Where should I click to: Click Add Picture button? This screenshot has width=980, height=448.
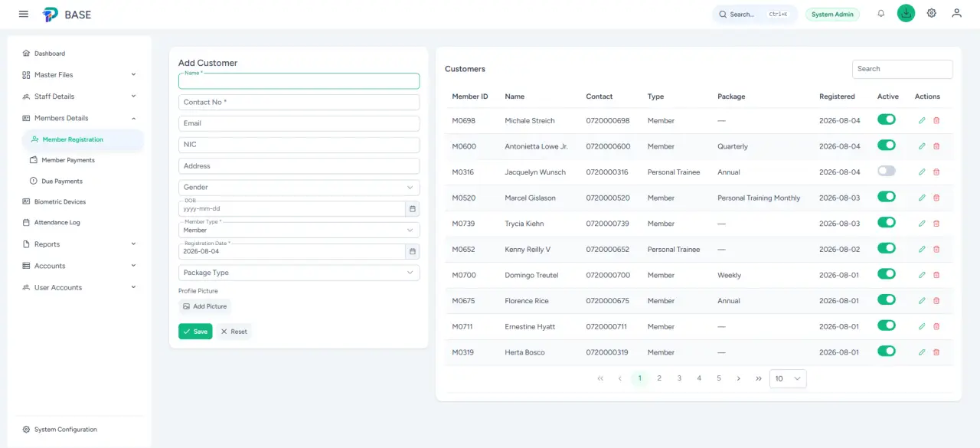(x=205, y=306)
